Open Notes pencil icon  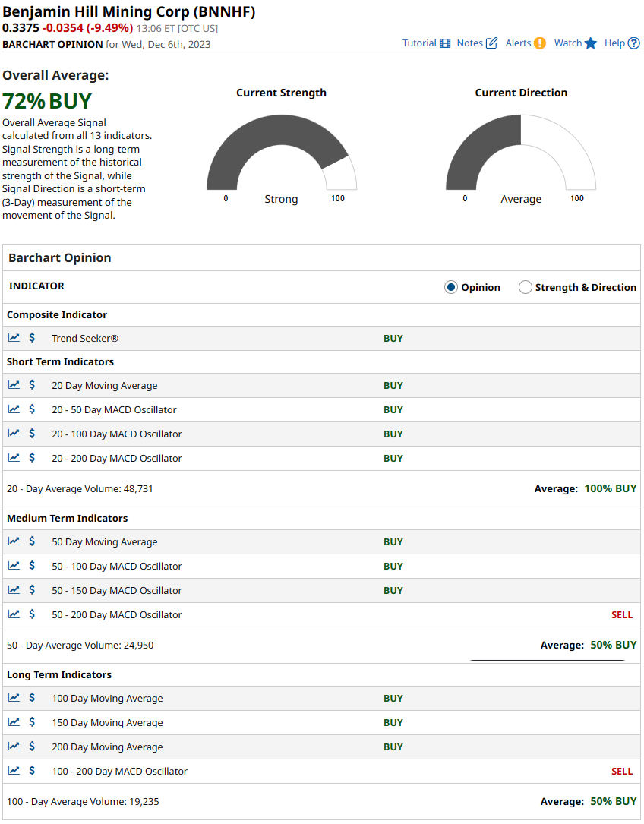coord(491,43)
